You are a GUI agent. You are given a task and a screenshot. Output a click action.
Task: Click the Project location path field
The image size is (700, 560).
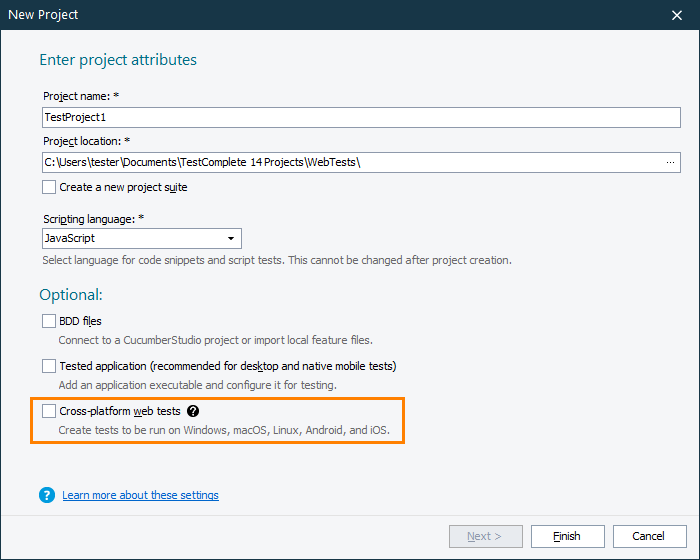point(350,162)
